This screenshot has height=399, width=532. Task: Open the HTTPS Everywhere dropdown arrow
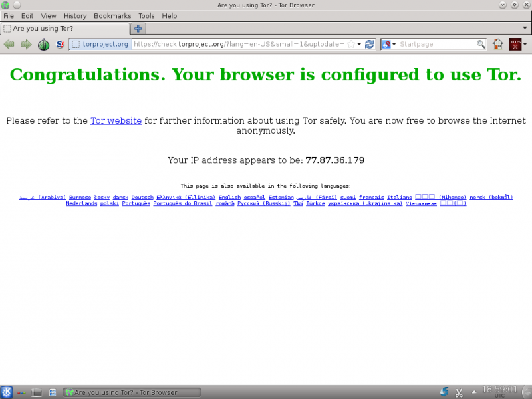525,44
